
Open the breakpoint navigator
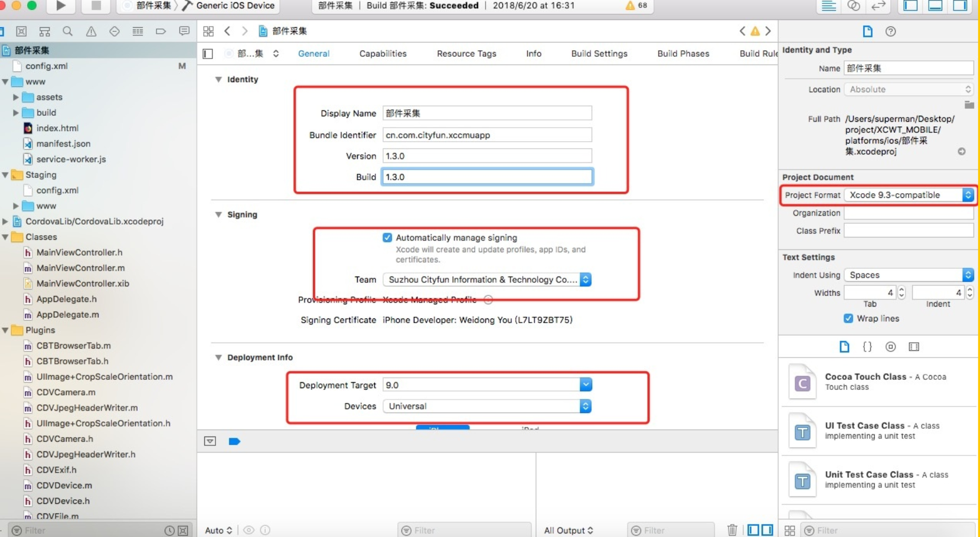click(161, 31)
